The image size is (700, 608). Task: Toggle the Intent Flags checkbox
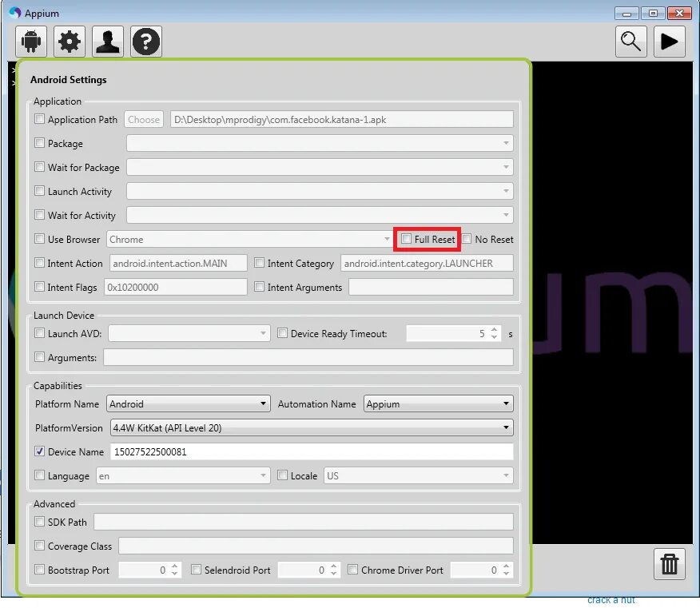[x=40, y=287]
